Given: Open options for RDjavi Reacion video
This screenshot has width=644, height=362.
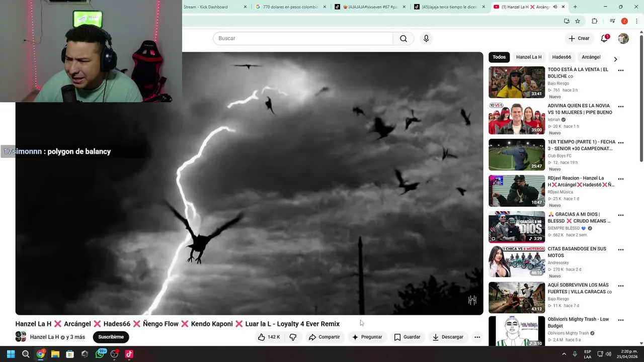Looking at the screenshot, I should [x=621, y=179].
